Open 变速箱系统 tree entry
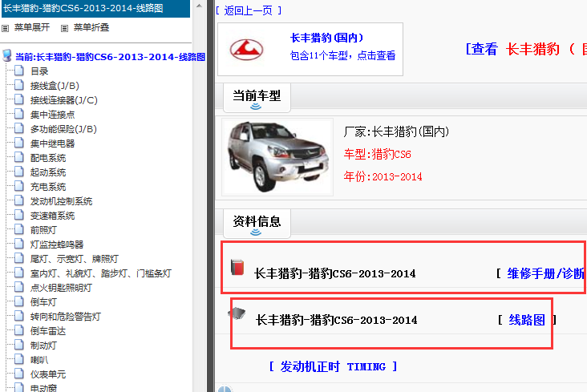 click(52, 216)
